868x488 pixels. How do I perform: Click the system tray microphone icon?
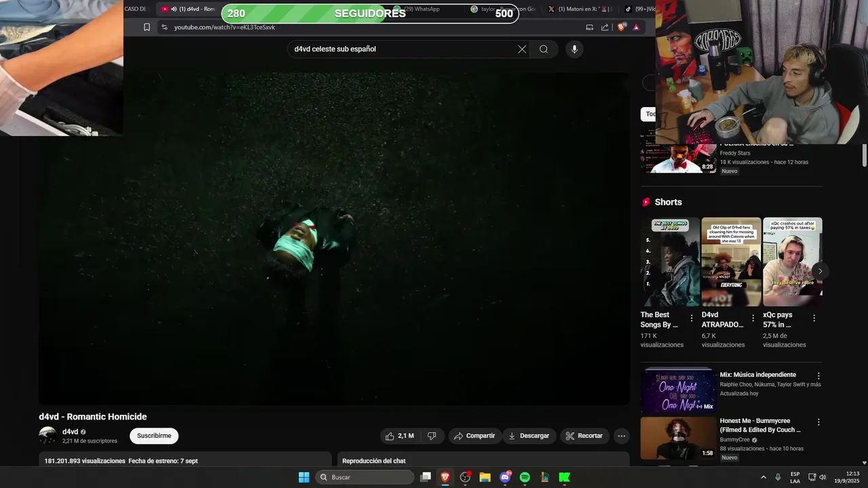click(778, 477)
